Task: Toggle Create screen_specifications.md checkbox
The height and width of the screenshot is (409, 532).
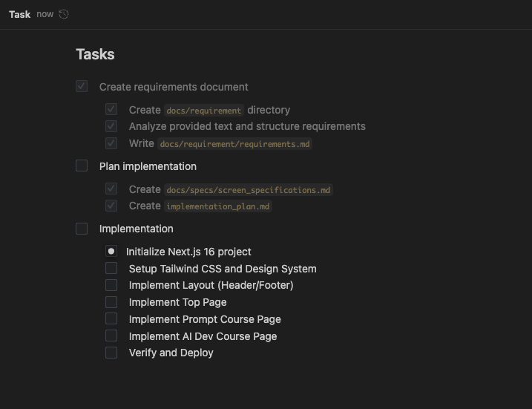Action: click(111, 189)
